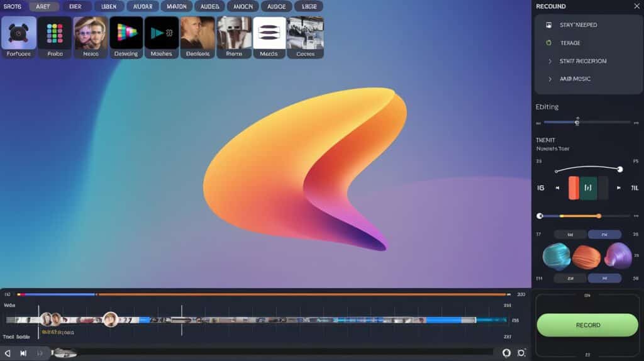Click the Tnell Sodtiv track label

point(16,336)
